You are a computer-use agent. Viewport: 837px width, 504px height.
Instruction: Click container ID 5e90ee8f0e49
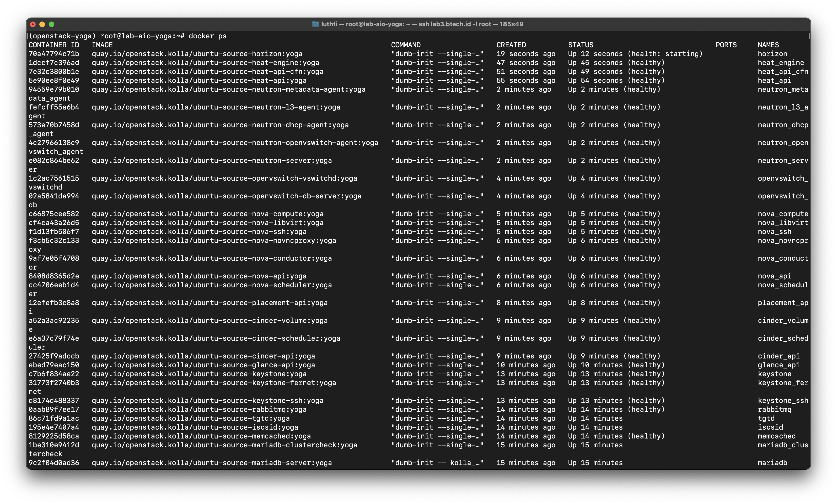click(x=54, y=80)
